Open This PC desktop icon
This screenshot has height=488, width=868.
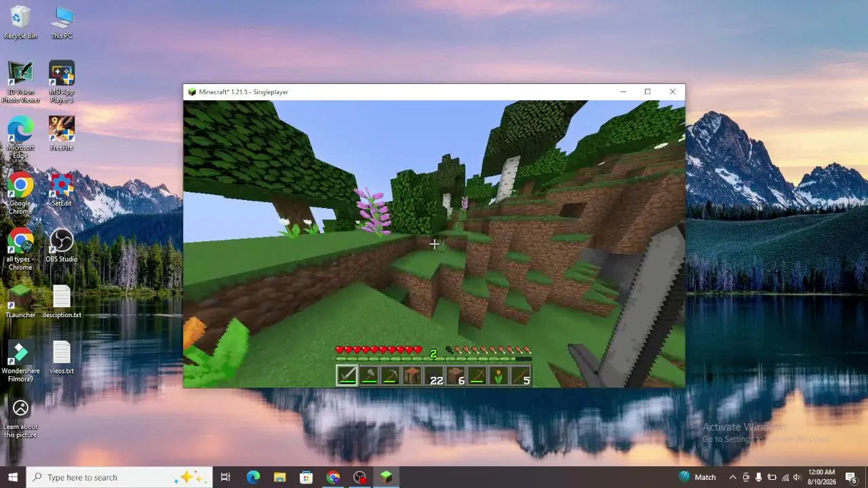click(x=62, y=22)
